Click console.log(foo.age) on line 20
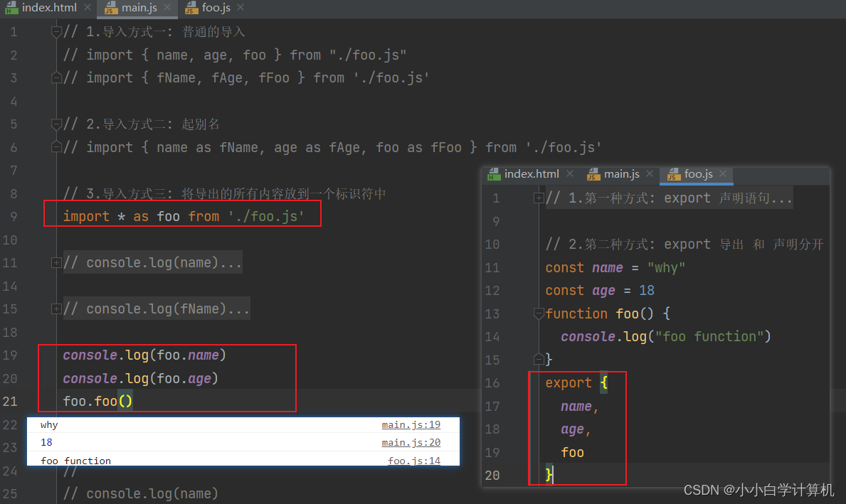 pos(141,378)
